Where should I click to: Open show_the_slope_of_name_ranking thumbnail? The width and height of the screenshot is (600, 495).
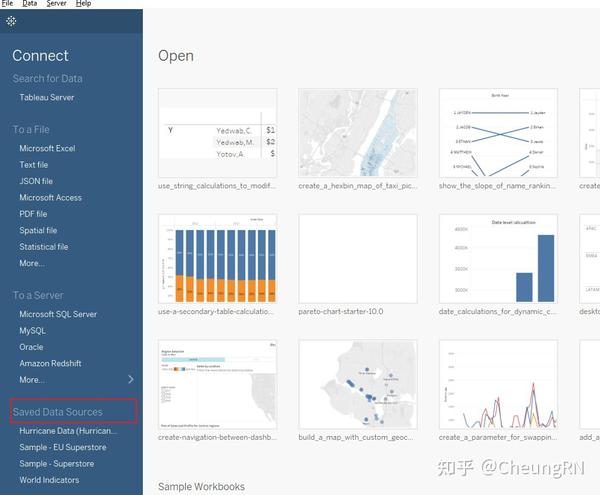click(x=498, y=133)
